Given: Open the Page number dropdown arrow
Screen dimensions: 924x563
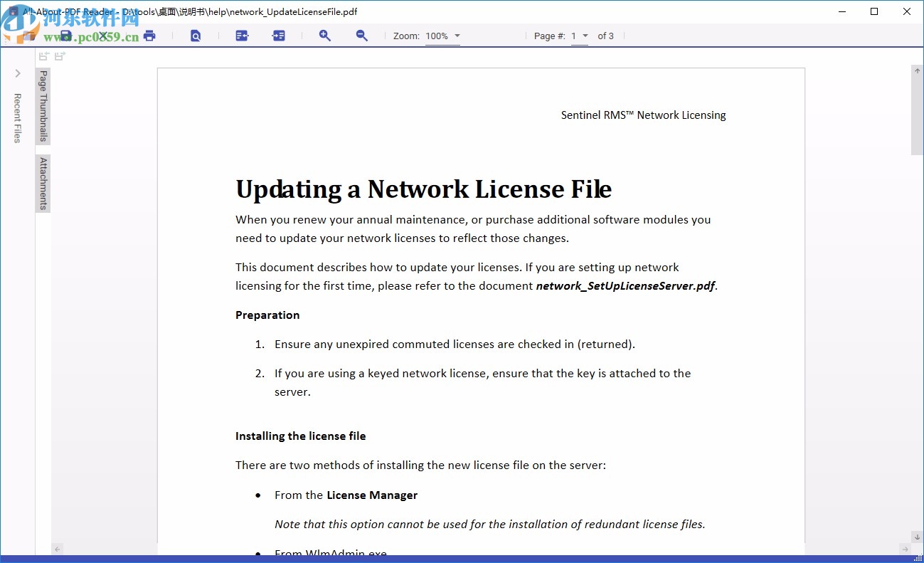Looking at the screenshot, I should point(585,36).
